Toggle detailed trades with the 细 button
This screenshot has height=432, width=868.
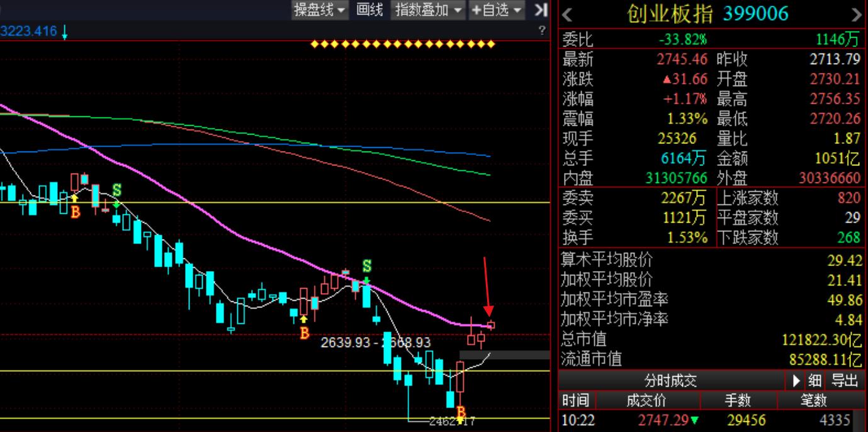[813, 380]
